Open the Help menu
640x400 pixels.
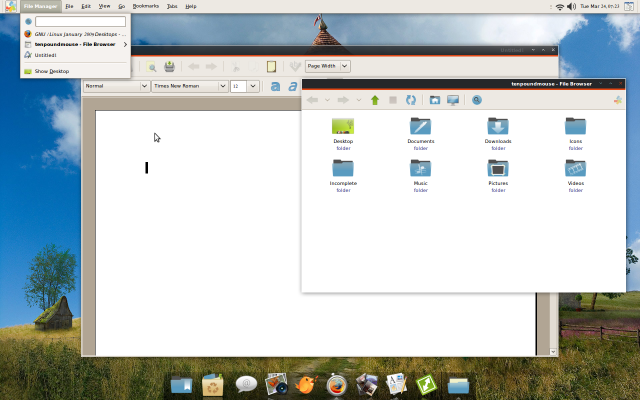pyautogui.click(x=191, y=6)
